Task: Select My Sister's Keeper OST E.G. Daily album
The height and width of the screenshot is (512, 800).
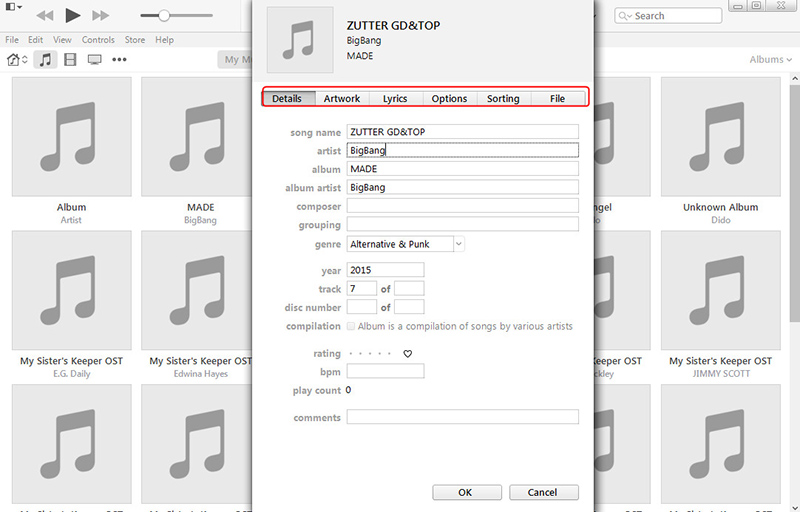Action: (71, 290)
